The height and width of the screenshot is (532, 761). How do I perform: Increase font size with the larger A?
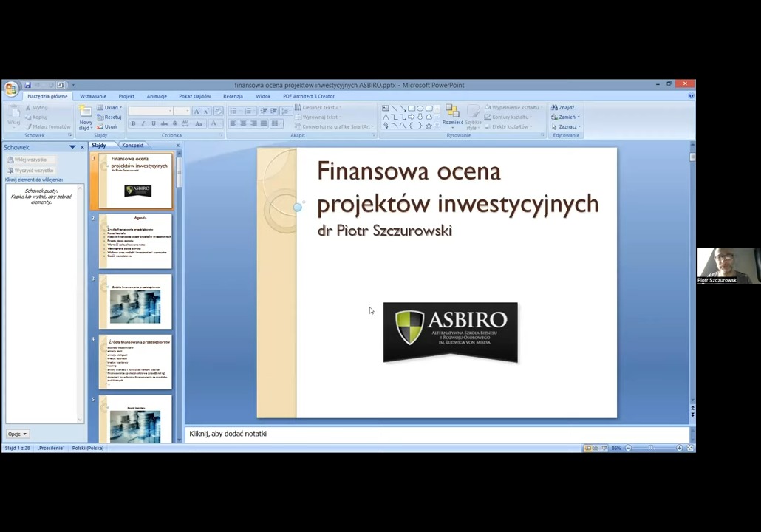(197, 111)
